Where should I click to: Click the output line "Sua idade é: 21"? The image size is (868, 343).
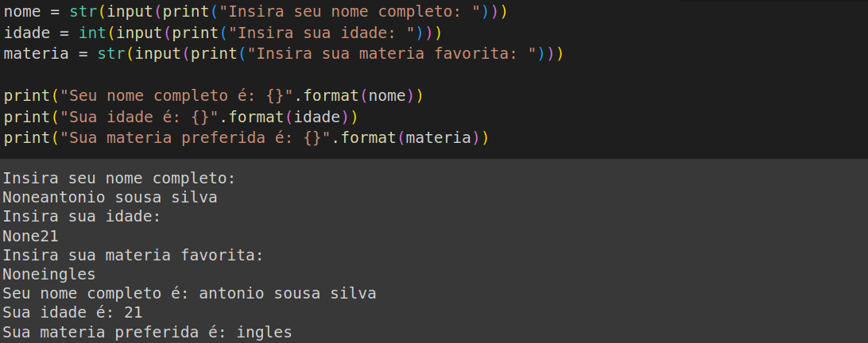click(x=72, y=313)
